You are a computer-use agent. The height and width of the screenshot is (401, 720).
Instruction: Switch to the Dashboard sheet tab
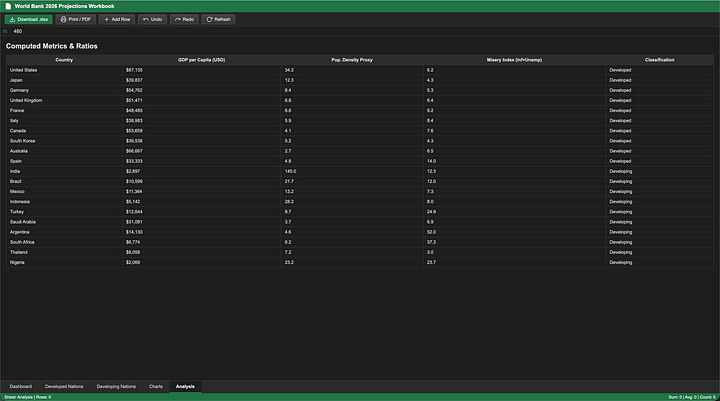coord(21,386)
